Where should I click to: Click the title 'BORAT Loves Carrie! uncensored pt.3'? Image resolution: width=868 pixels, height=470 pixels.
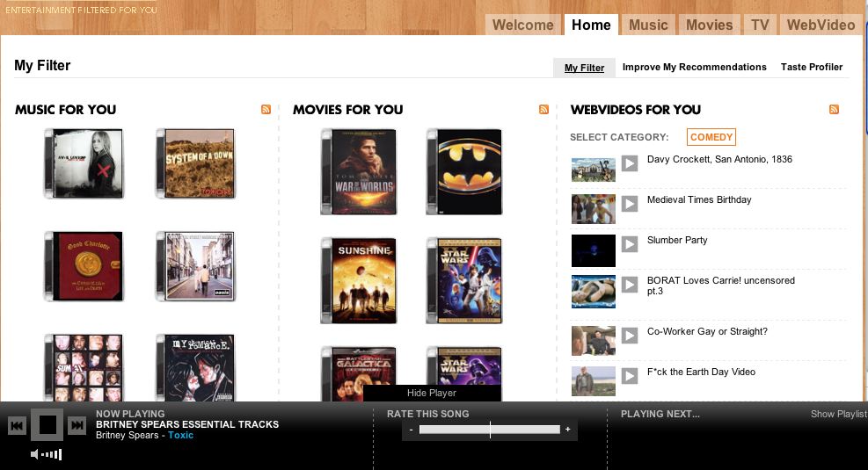pyautogui.click(x=721, y=286)
